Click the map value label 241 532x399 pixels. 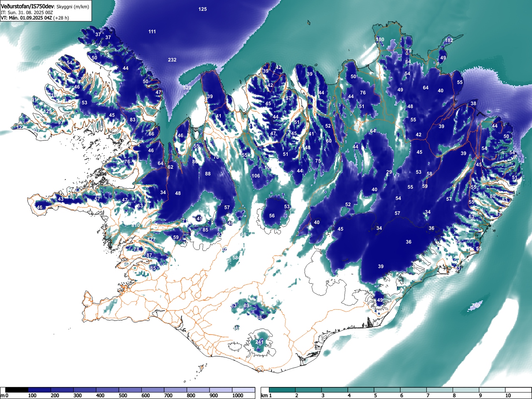tap(260, 342)
